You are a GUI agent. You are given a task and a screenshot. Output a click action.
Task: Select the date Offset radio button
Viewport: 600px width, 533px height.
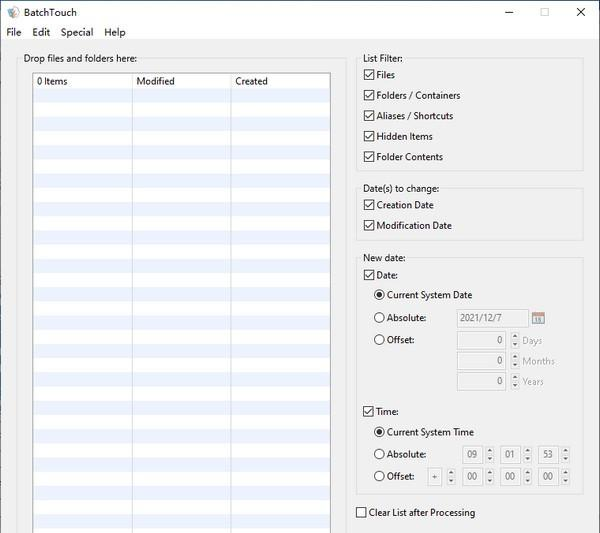(379, 339)
